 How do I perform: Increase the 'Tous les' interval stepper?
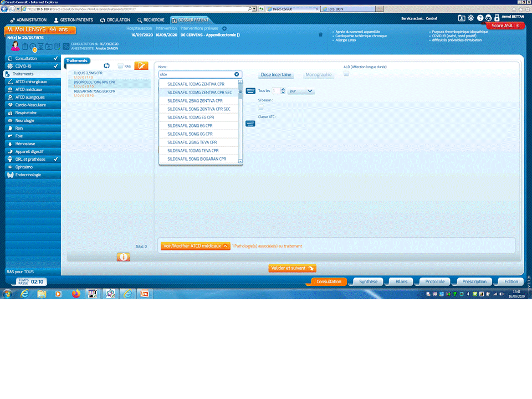tap(283, 89)
